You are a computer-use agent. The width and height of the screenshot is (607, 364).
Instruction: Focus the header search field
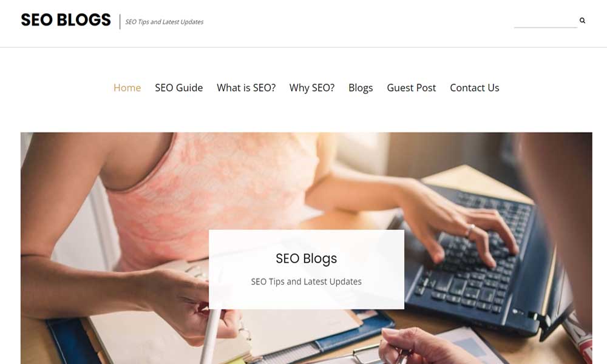(x=546, y=21)
